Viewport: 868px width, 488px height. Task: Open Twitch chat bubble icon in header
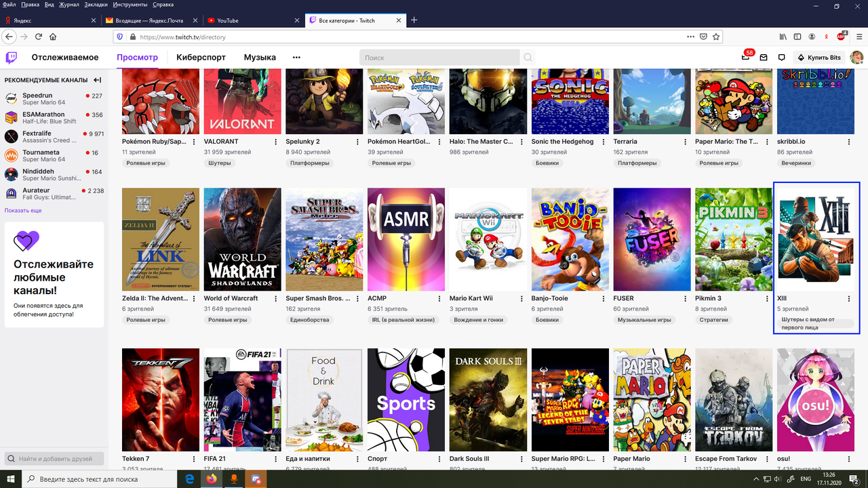781,58
